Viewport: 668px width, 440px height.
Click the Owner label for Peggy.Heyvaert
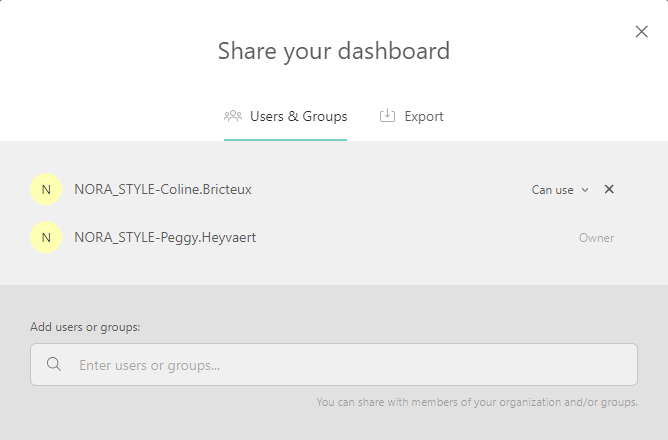click(x=596, y=238)
